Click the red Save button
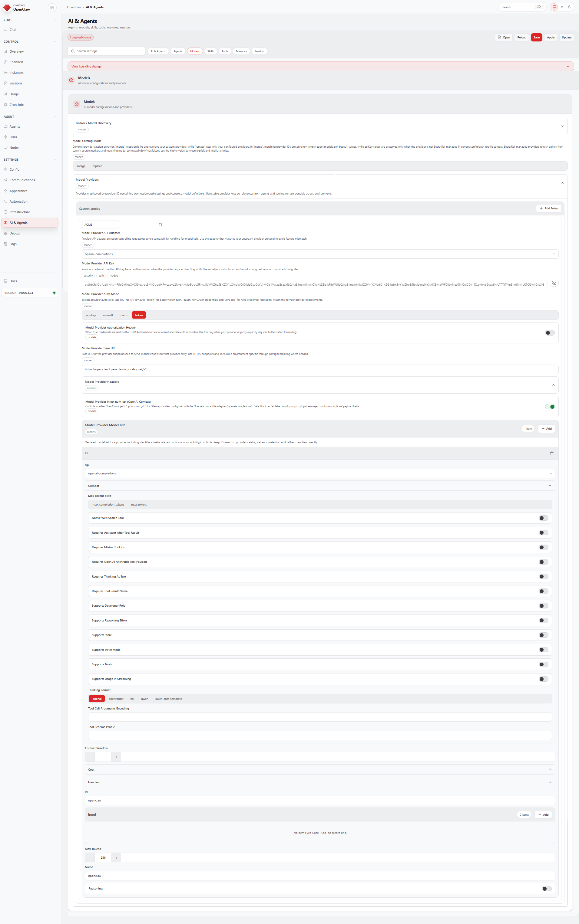The width and height of the screenshot is (579, 924). coord(536,38)
